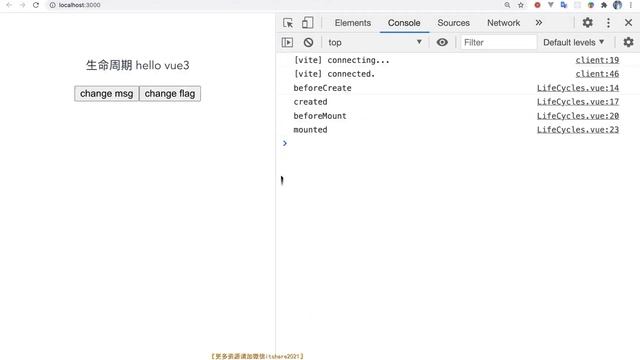This screenshot has height=360, width=640.
Task: Open the Vue devtools extension icon
Action: pyautogui.click(x=551, y=5)
